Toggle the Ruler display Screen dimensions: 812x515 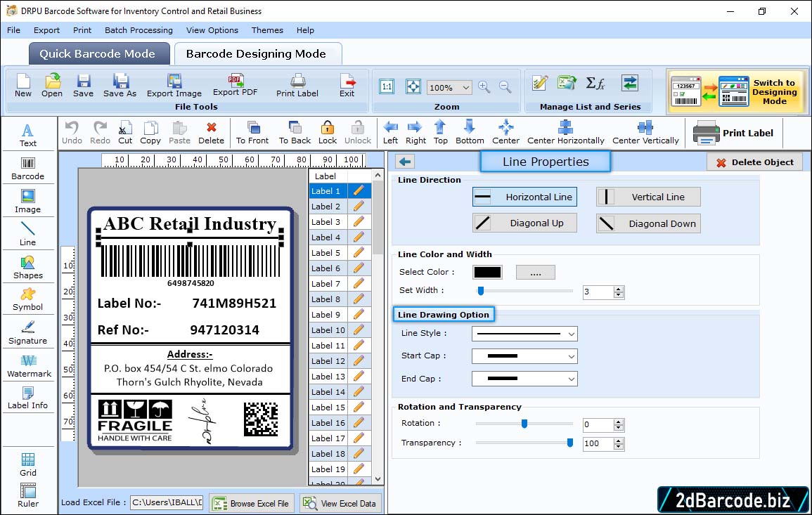pyautogui.click(x=28, y=495)
